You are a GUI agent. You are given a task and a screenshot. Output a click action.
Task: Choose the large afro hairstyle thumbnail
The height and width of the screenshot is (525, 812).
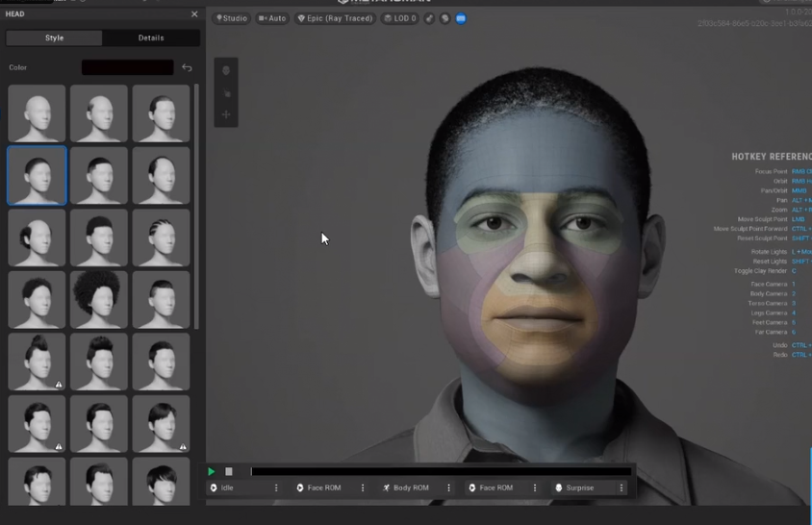98,298
